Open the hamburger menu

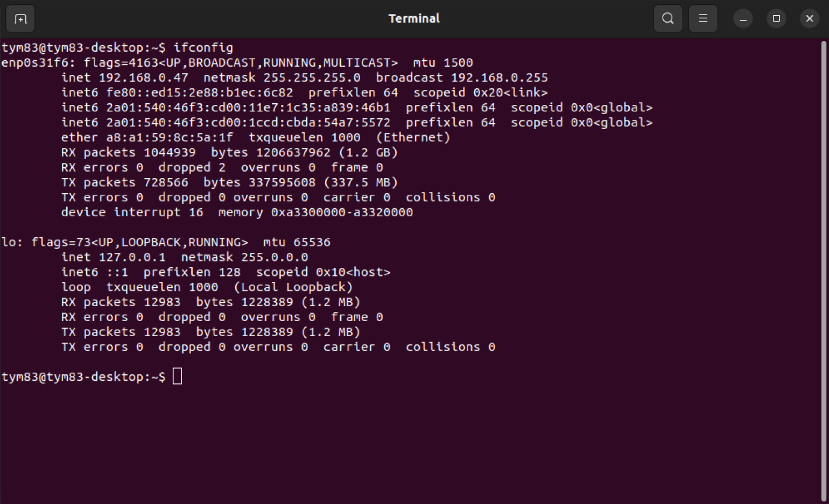click(703, 19)
